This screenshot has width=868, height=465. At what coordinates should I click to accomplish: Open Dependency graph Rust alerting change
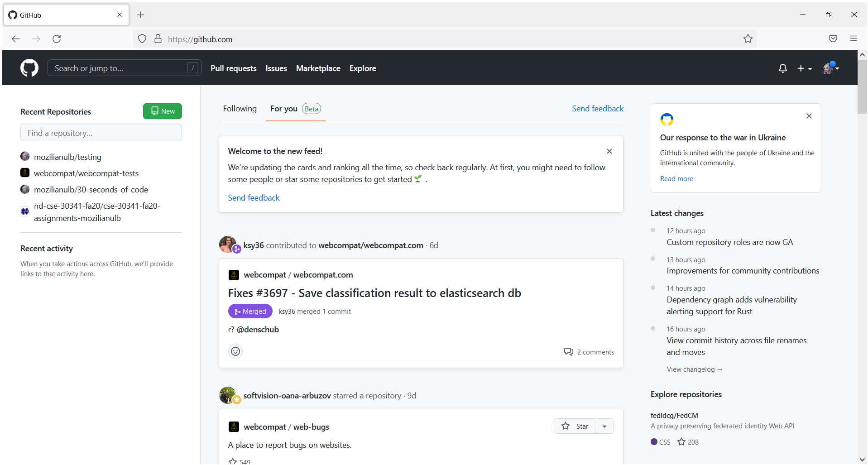pos(732,306)
